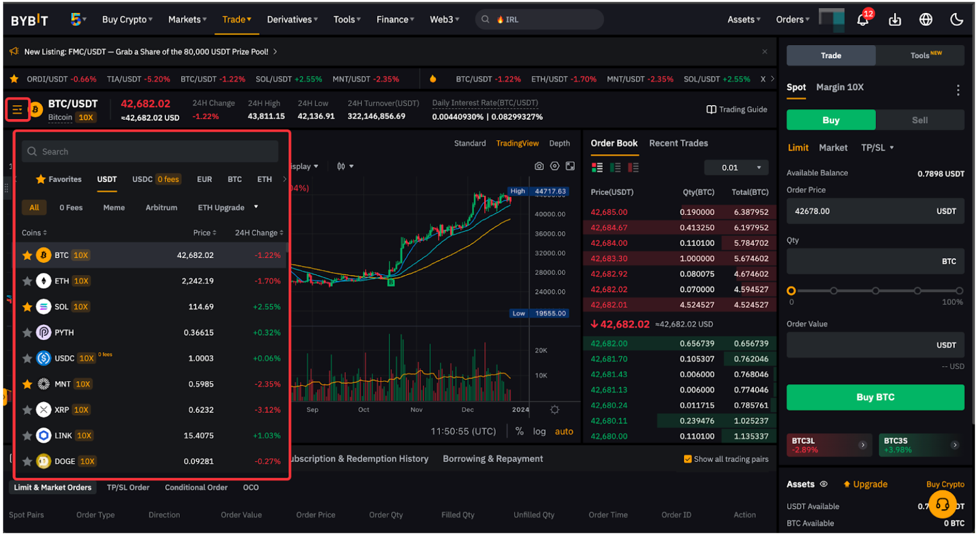Open the 0.01 price precision dropdown
Image resolution: width=980 pixels, height=535 pixels.
pyautogui.click(x=736, y=167)
